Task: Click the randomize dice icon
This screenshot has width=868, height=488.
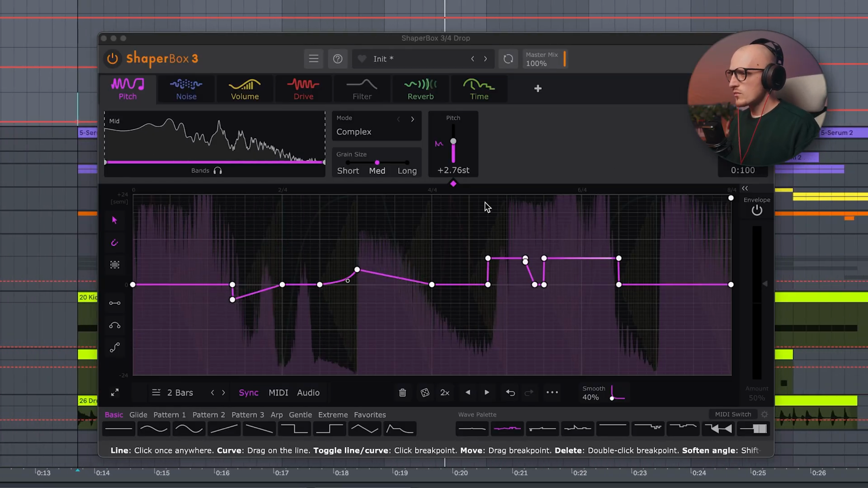Action: click(x=425, y=393)
